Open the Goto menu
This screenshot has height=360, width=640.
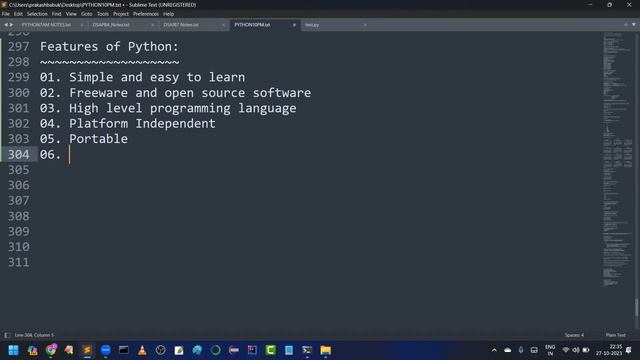coord(87,14)
